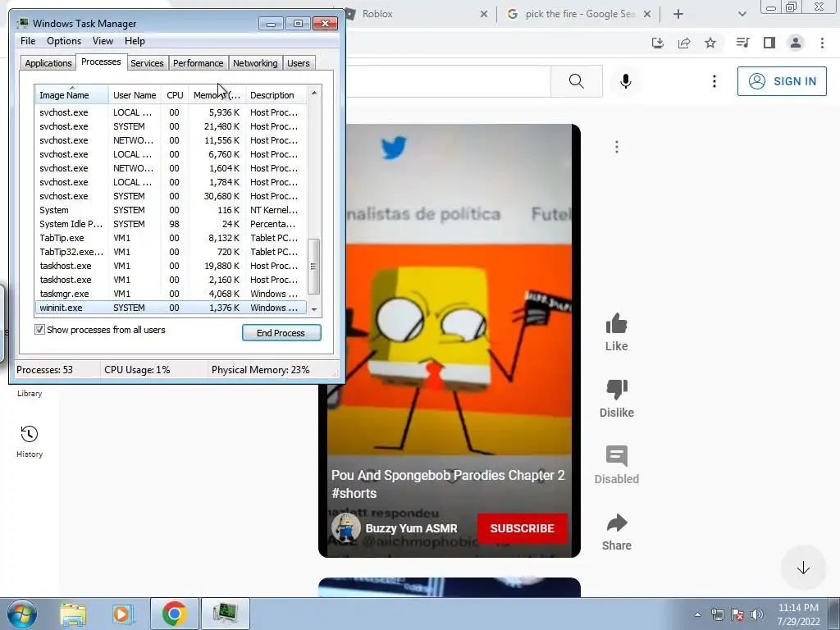Switch to Users tab
The image size is (840, 630).
pos(298,62)
